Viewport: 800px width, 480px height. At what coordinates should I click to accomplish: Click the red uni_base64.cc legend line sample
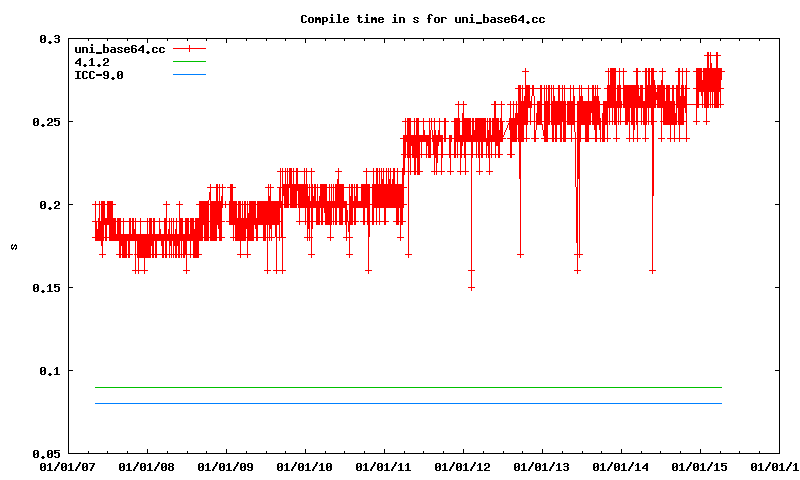pyautogui.click(x=188, y=48)
